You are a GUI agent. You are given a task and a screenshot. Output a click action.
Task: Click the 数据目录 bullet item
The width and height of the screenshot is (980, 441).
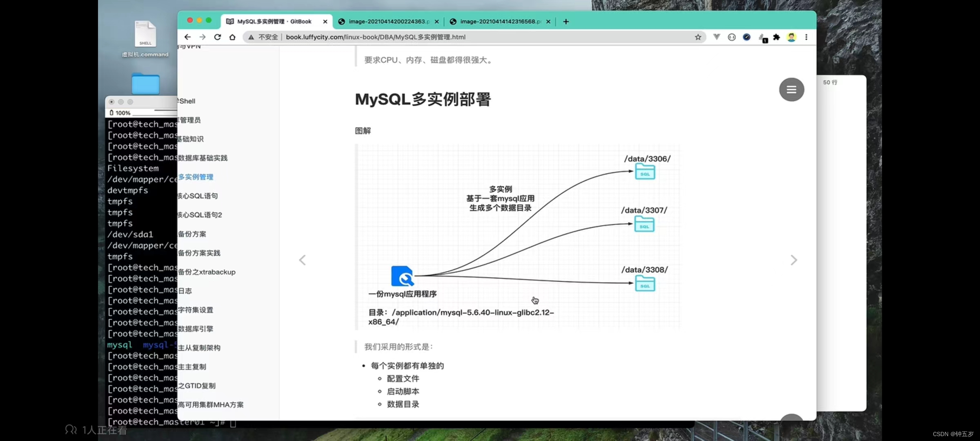[403, 404]
